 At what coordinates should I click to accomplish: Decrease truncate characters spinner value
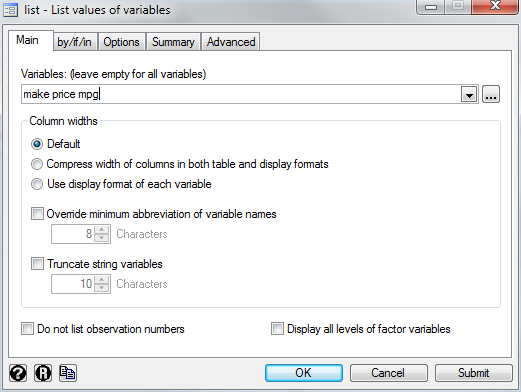click(102, 288)
